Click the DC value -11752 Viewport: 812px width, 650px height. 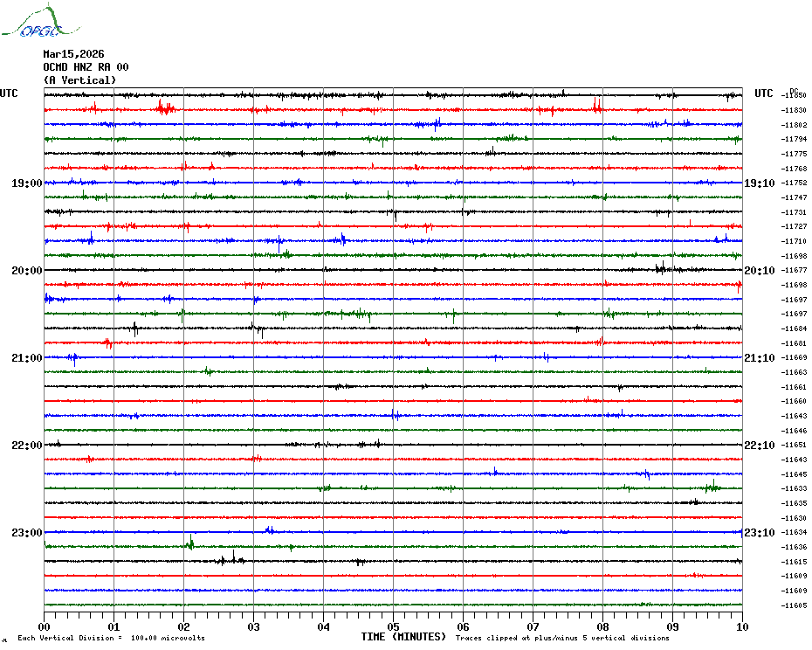click(794, 183)
